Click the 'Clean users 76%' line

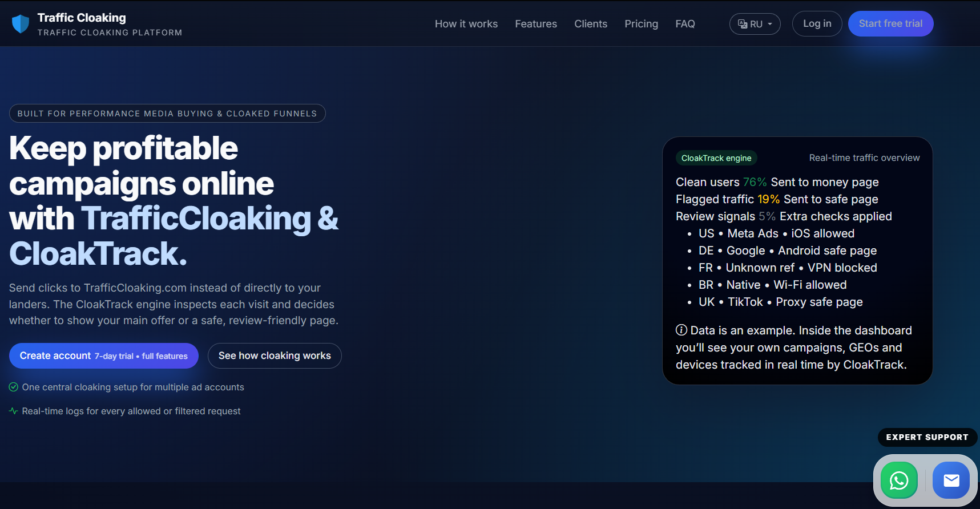point(777,182)
